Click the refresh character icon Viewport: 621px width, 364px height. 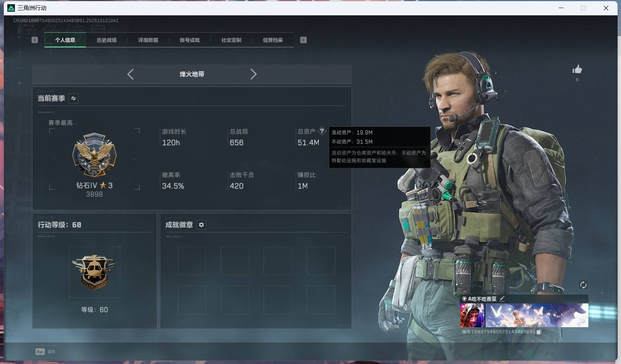(583, 285)
